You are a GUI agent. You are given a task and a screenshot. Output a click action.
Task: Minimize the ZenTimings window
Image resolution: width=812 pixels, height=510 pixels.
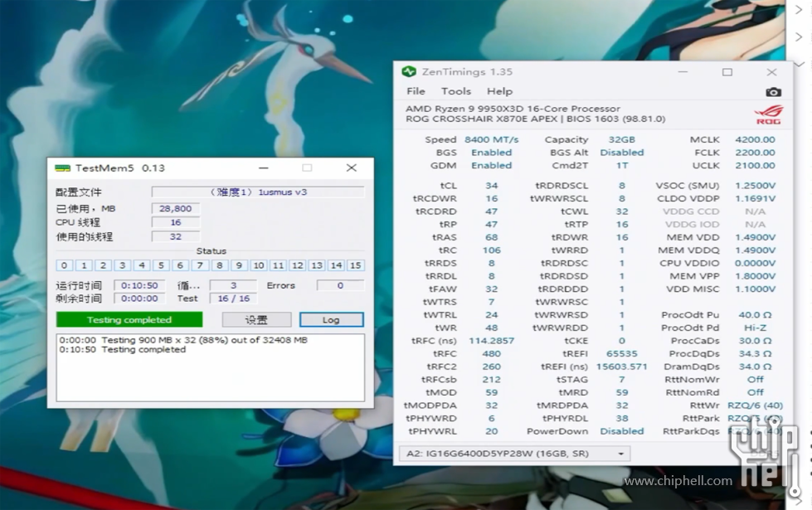683,72
